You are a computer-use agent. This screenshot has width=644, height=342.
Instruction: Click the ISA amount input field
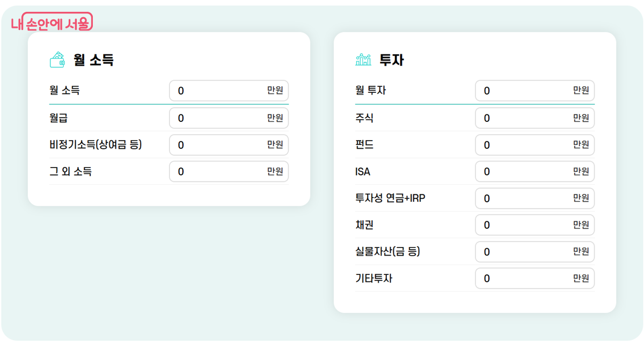pos(526,172)
